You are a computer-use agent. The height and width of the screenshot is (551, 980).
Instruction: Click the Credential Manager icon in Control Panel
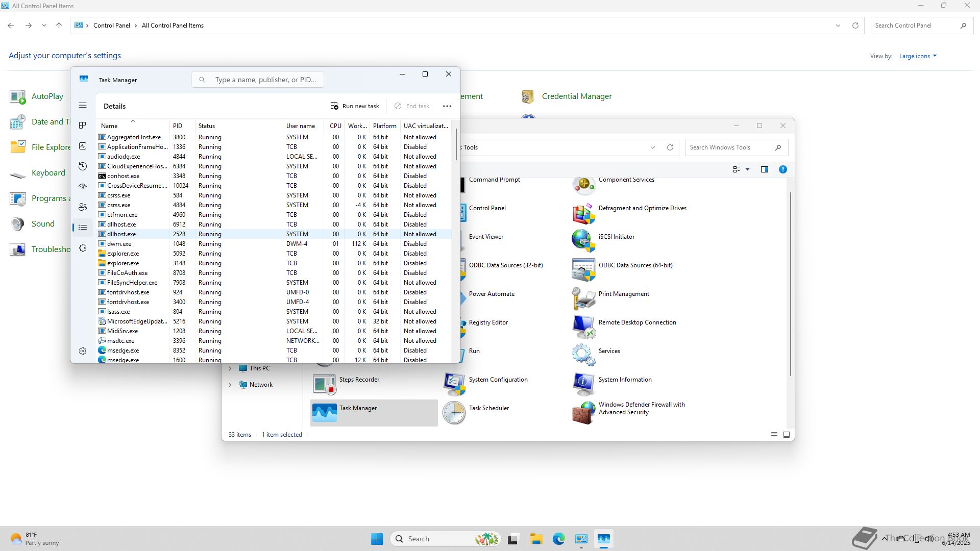[x=528, y=96]
